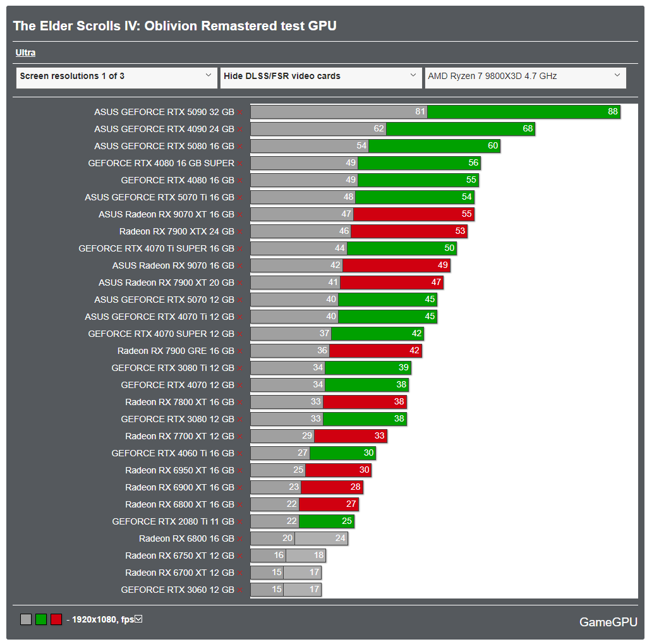Remove Radeon RX 6900 XT 16 GB entry
647x644 pixels.
click(x=240, y=488)
